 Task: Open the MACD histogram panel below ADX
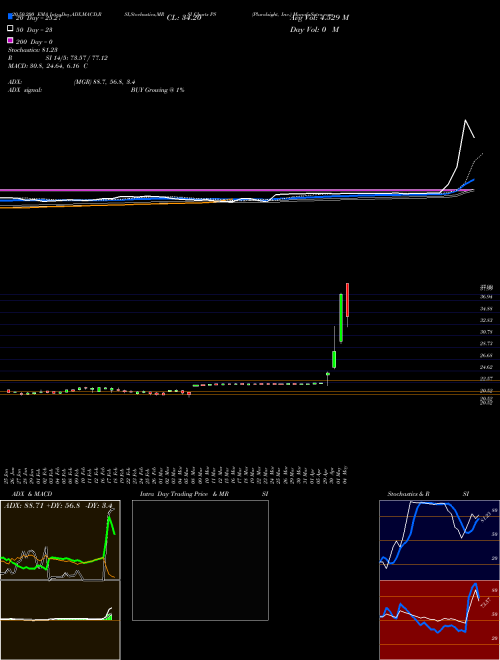click(60, 620)
